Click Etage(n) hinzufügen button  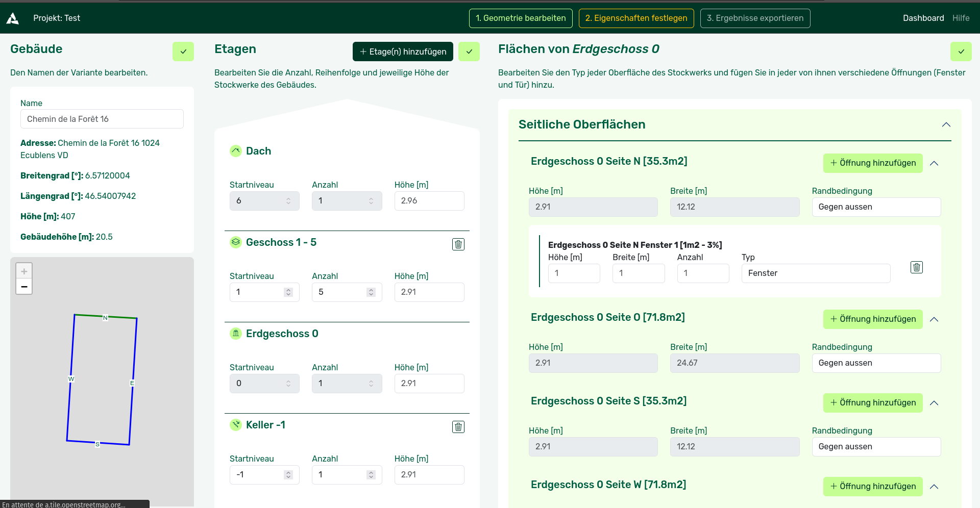(x=403, y=52)
